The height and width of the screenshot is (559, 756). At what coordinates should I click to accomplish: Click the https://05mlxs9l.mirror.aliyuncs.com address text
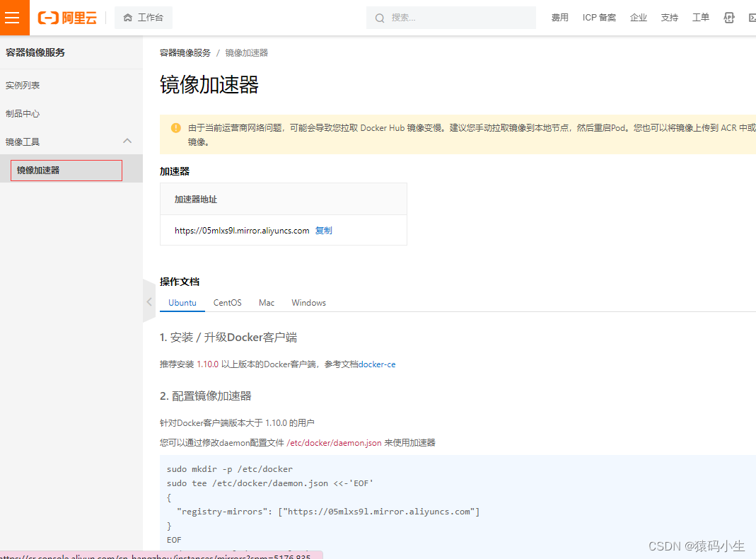pyautogui.click(x=242, y=231)
